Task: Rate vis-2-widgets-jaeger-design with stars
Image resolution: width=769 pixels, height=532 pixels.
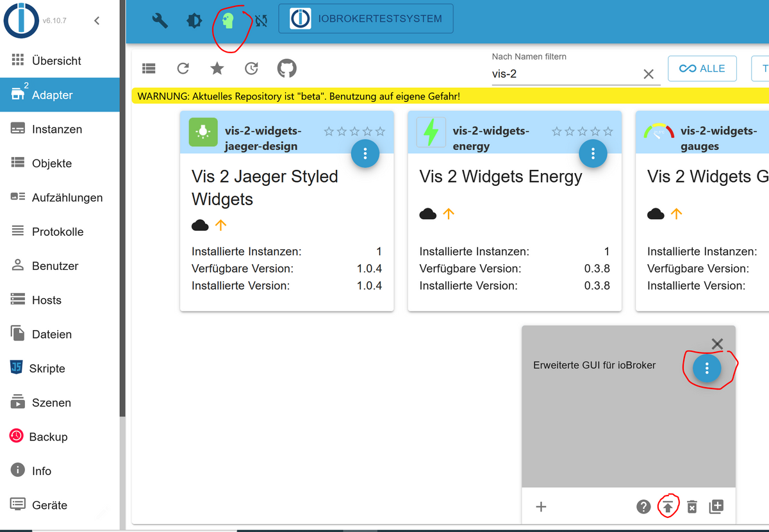Action: [x=354, y=131]
